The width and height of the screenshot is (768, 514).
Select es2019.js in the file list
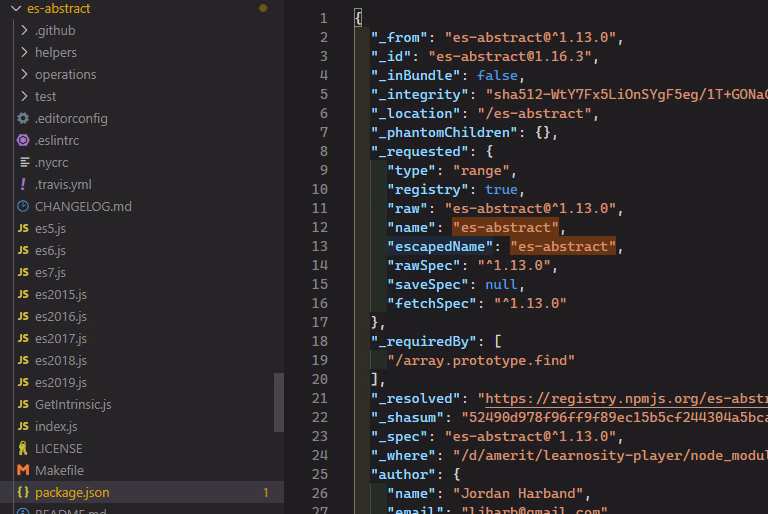61,382
